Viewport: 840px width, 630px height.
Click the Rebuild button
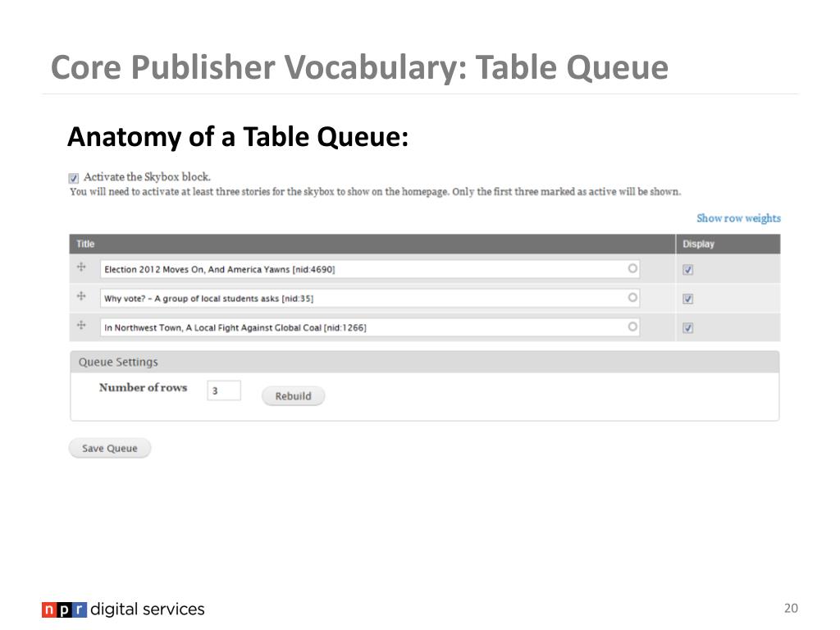(x=293, y=396)
